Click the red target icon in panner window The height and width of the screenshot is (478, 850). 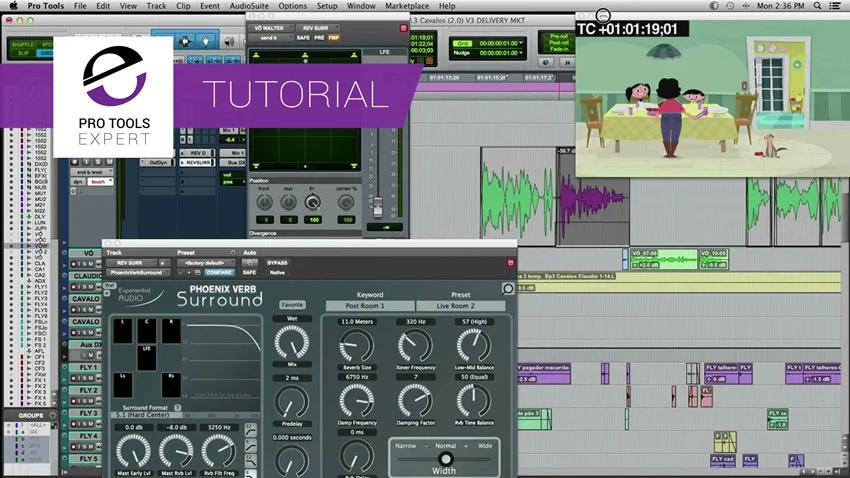(x=403, y=28)
